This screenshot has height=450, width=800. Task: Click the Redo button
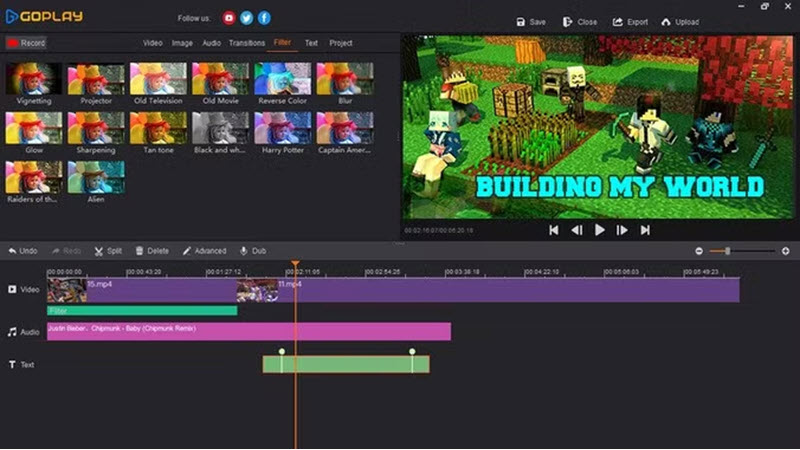click(66, 251)
